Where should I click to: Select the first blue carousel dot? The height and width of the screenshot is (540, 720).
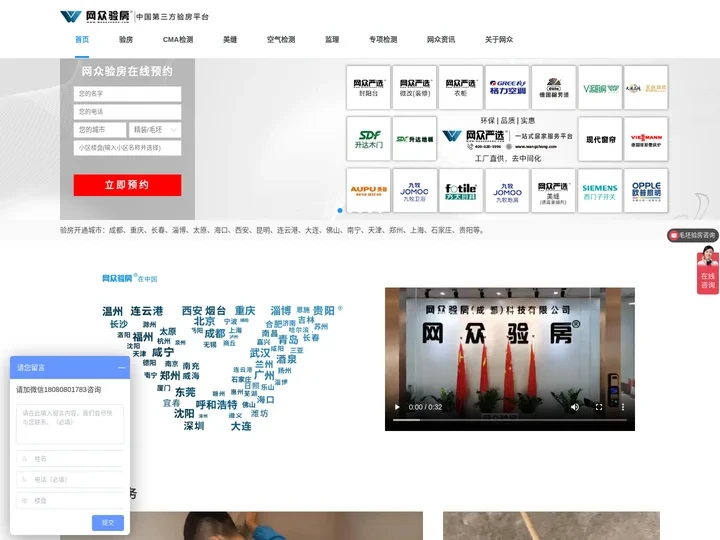click(340, 210)
